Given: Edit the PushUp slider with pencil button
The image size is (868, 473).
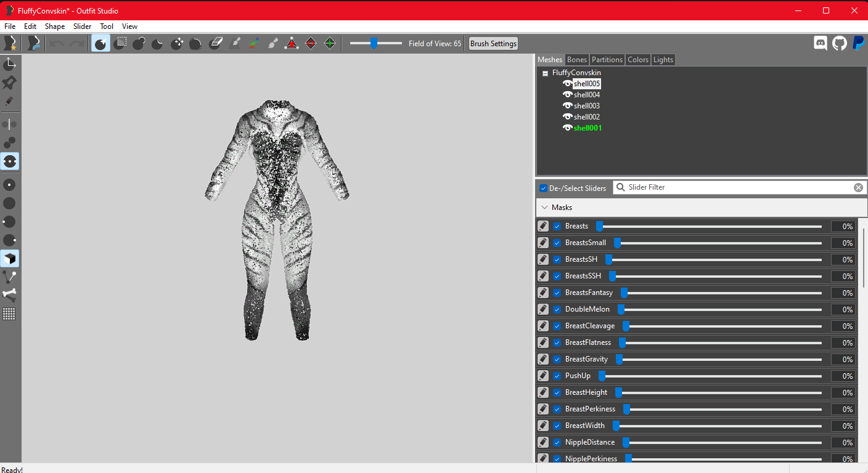Looking at the screenshot, I should [543, 376].
